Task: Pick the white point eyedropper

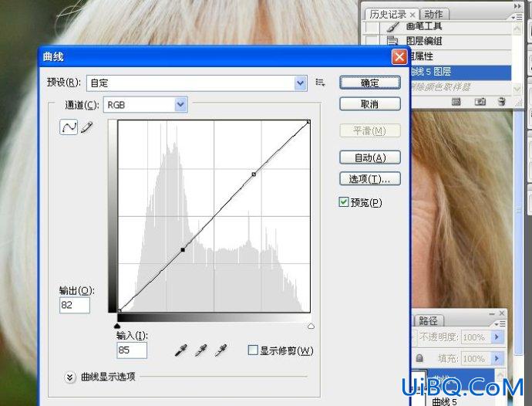Action: [221, 350]
